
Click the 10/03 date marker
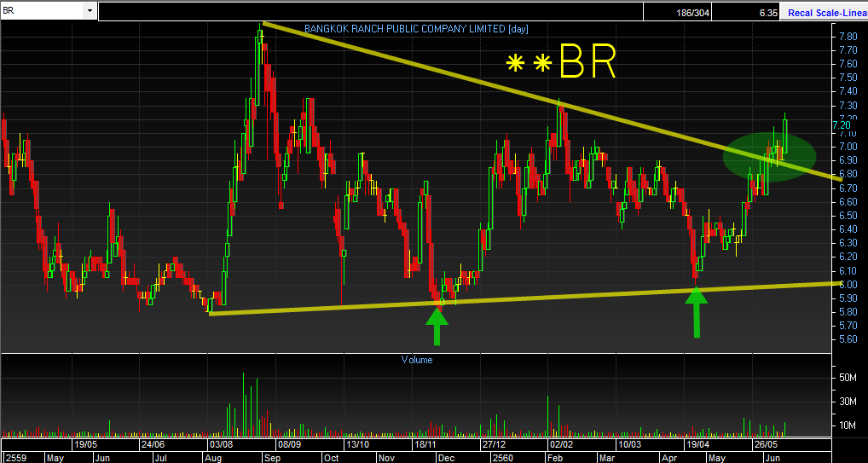pos(629,445)
